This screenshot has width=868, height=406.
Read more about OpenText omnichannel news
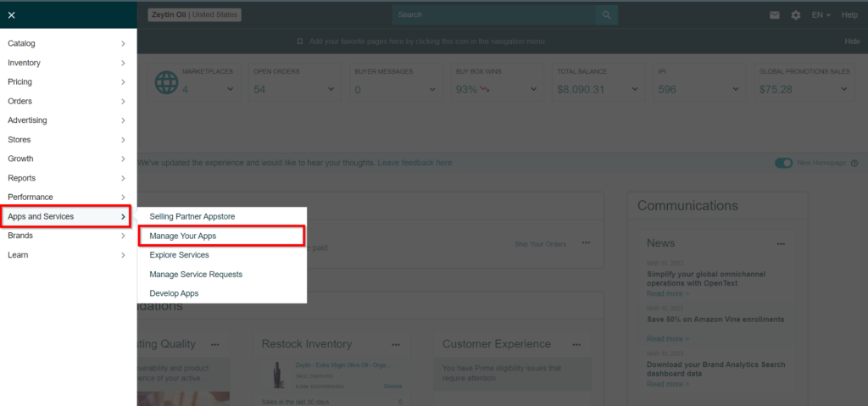click(668, 293)
